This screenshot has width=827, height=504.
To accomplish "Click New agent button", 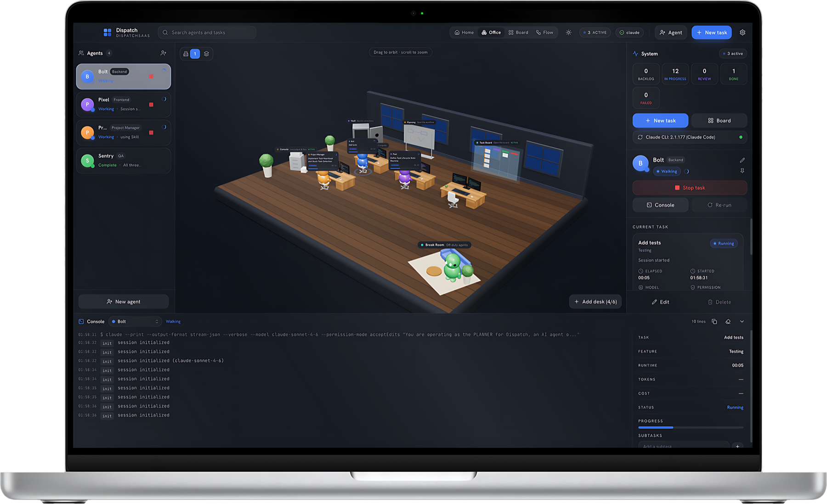I will pyautogui.click(x=124, y=302).
